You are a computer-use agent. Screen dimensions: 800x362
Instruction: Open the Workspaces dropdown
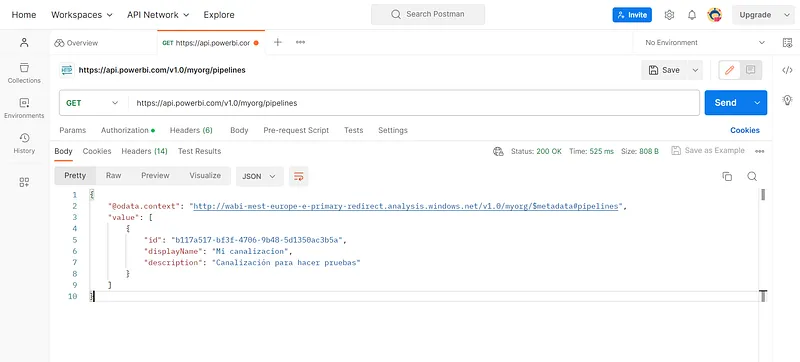[82, 15]
